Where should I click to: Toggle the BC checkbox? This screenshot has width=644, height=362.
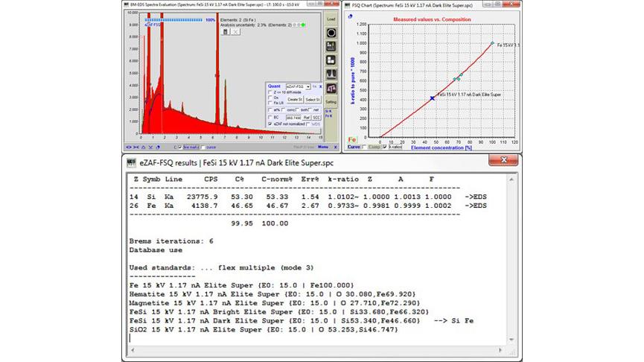[x=270, y=118]
